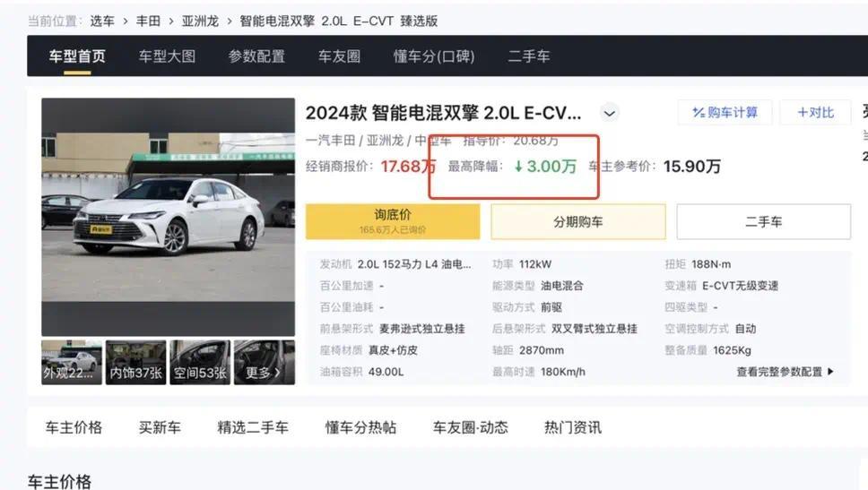This screenshot has height=490, width=868.
Task: Go to 车友圈 tab
Action: pyautogui.click(x=339, y=56)
